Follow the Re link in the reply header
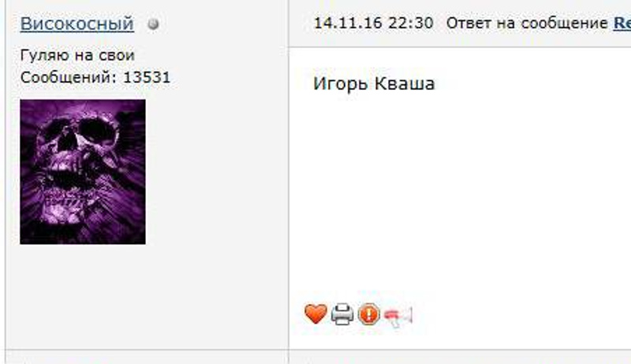 click(622, 24)
